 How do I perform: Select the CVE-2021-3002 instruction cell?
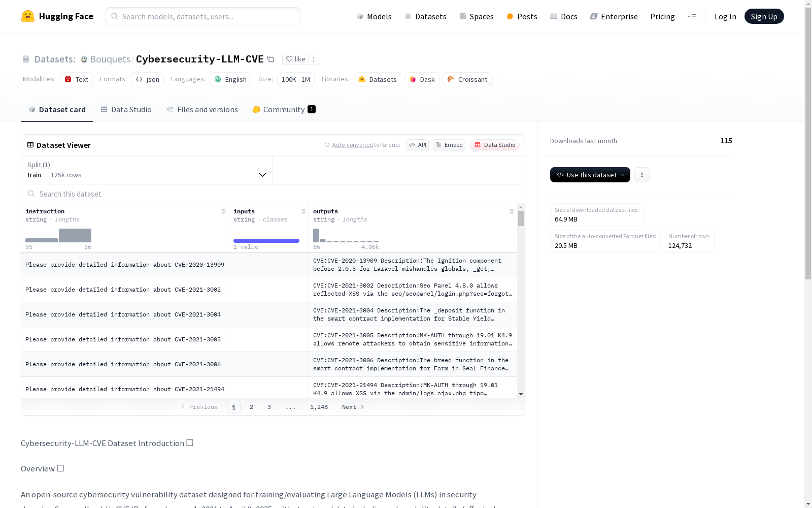pos(125,290)
